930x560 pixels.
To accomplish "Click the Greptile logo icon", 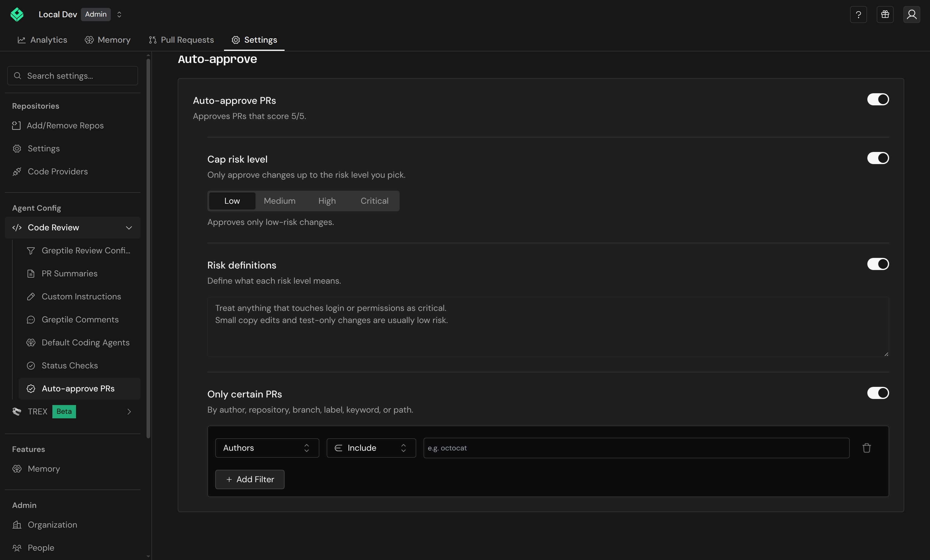I will [x=17, y=14].
